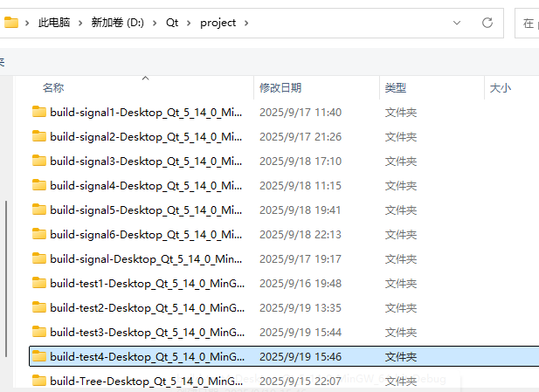Click 文件夹 type in build-signal1 row
This screenshot has height=392, width=539.
pos(401,113)
